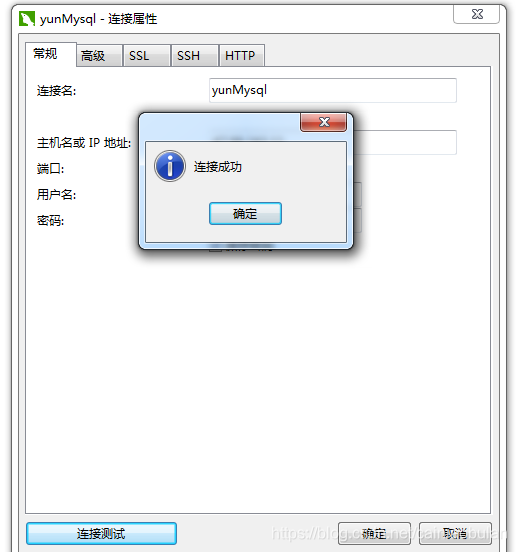Click the blue information icon in the dialog

[170, 166]
